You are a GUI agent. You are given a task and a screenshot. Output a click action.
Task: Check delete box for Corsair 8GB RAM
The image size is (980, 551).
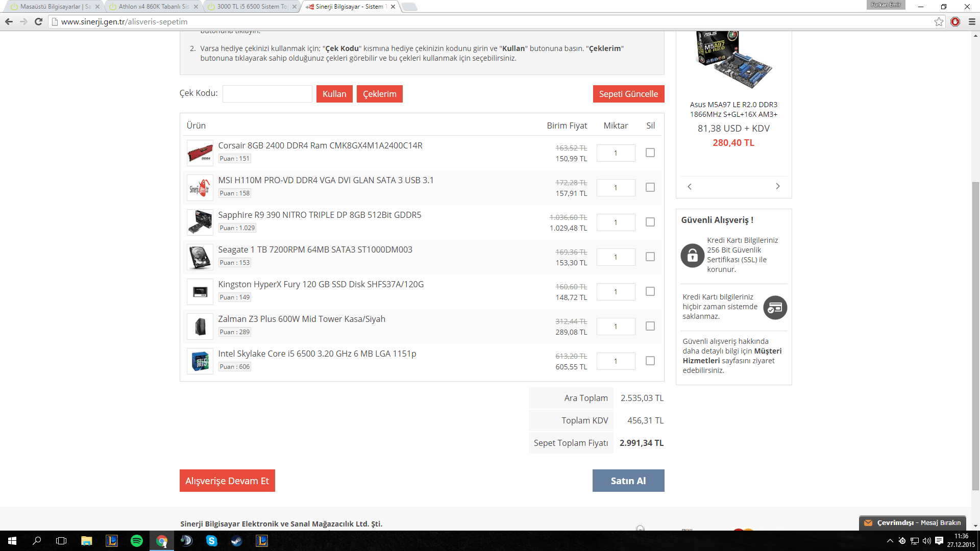coord(650,153)
